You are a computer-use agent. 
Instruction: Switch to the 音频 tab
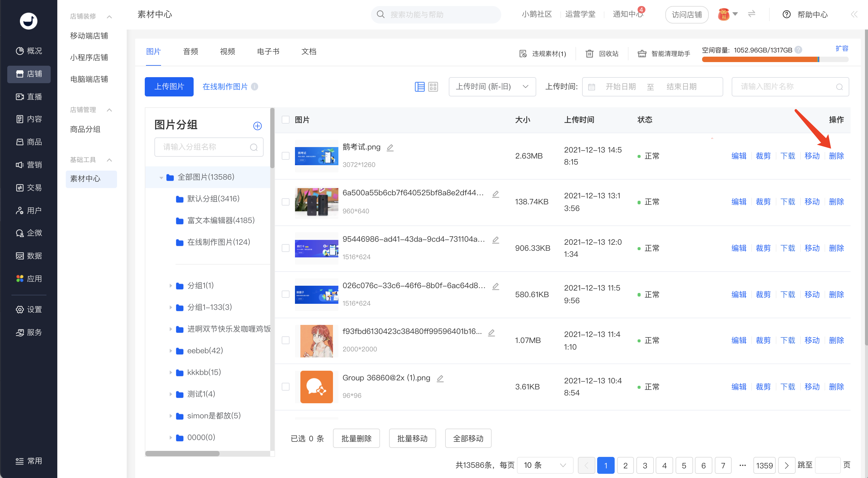coord(190,52)
